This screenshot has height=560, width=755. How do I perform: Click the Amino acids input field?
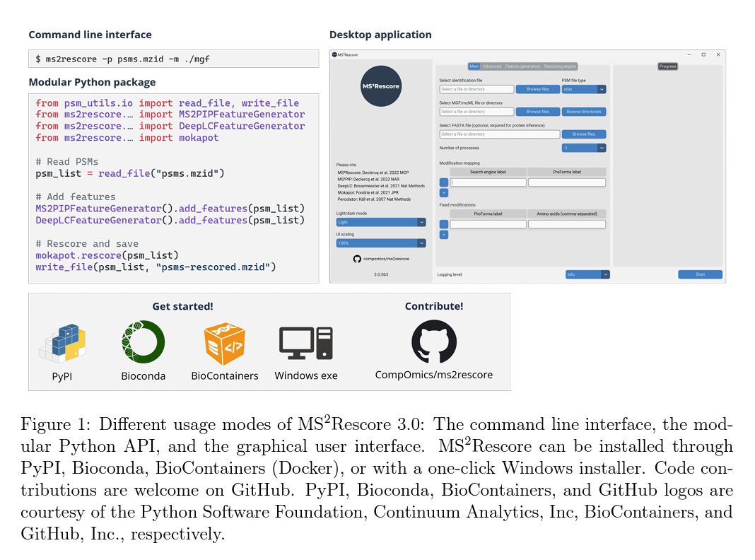[x=567, y=224]
